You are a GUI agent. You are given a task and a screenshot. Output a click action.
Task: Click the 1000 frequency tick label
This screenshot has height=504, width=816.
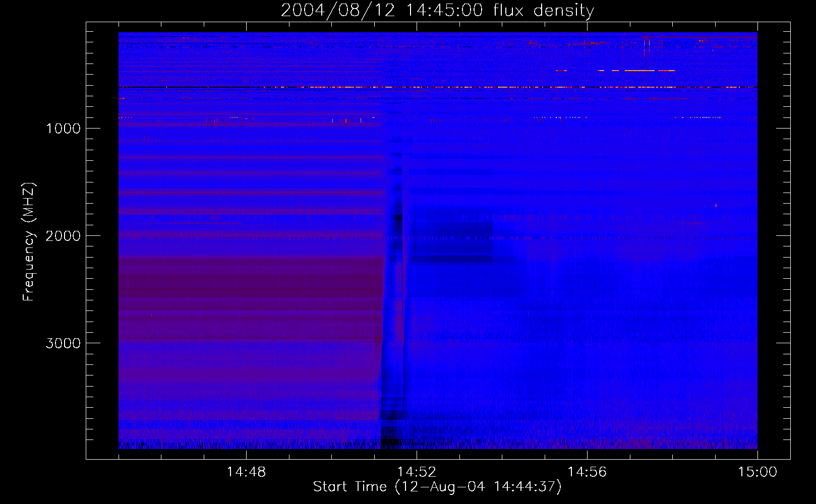point(63,129)
